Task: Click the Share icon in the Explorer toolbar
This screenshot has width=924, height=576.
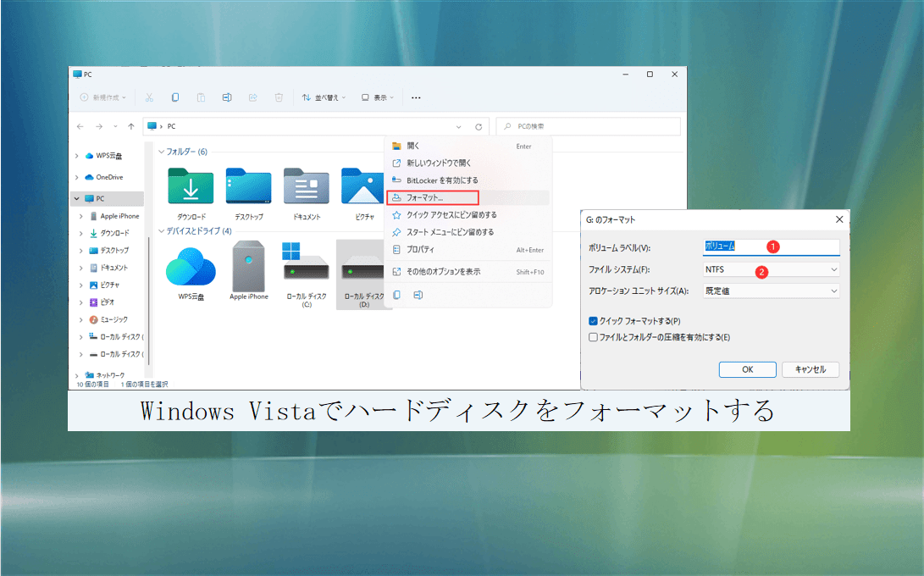Action: [252, 97]
